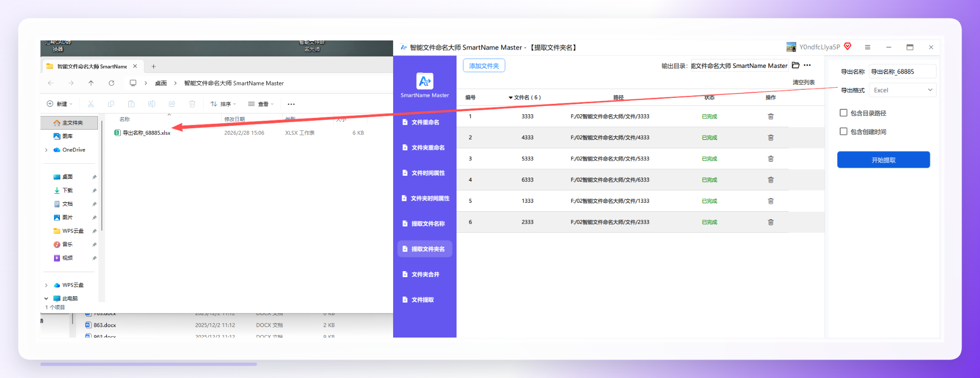980x378 pixels.
Task: Click the 输出目录 path field
Action: [739, 66]
